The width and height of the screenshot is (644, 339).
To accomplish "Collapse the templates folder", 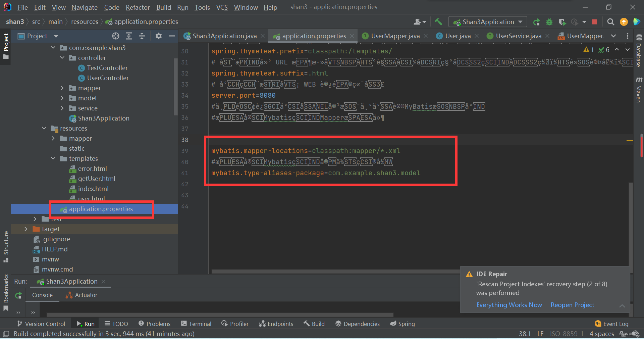I will [53, 158].
